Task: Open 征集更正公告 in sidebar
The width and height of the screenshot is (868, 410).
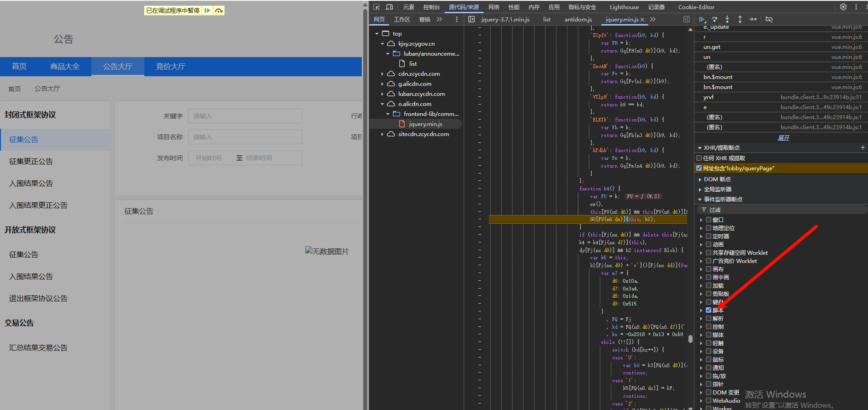Action: [31, 162]
